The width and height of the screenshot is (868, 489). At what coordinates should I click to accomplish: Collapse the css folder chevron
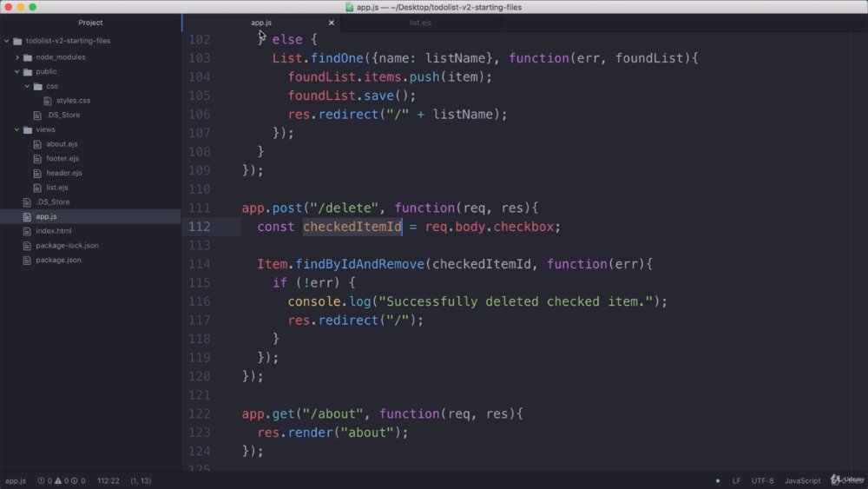tap(27, 86)
